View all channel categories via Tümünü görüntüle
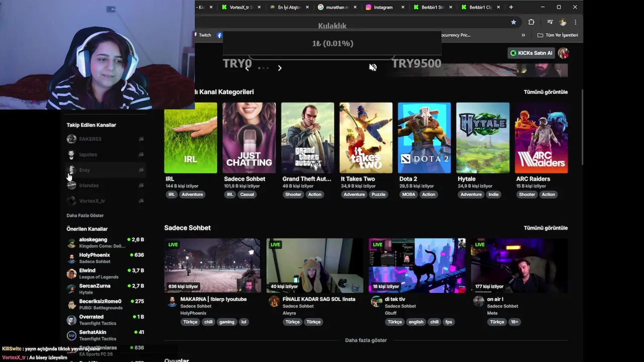644x362 pixels. coord(545,92)
